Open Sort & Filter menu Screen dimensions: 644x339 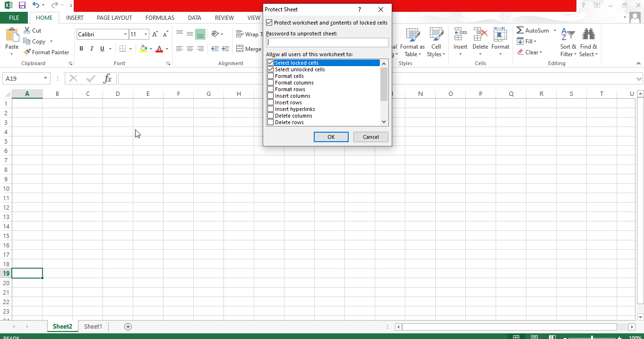tap(568, 42)
